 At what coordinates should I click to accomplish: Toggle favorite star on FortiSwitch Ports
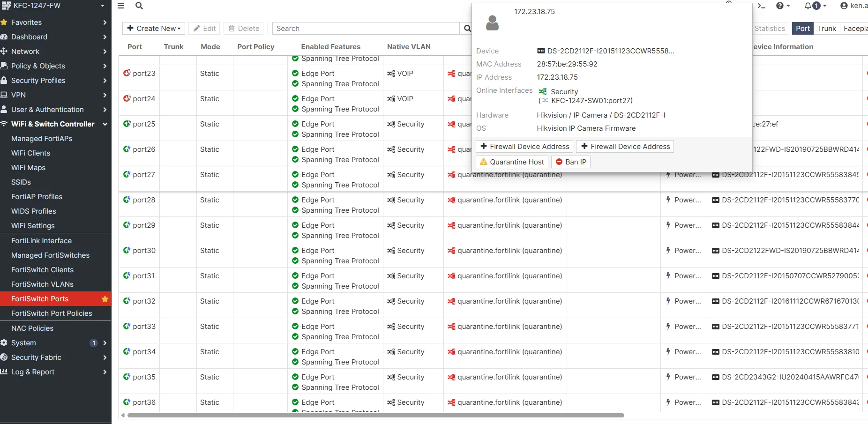coord(105,299)
